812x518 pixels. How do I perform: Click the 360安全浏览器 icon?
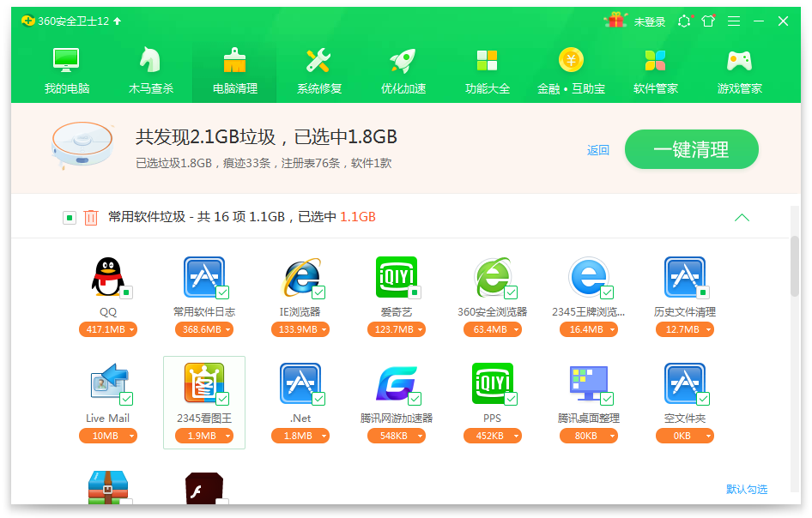493,277
